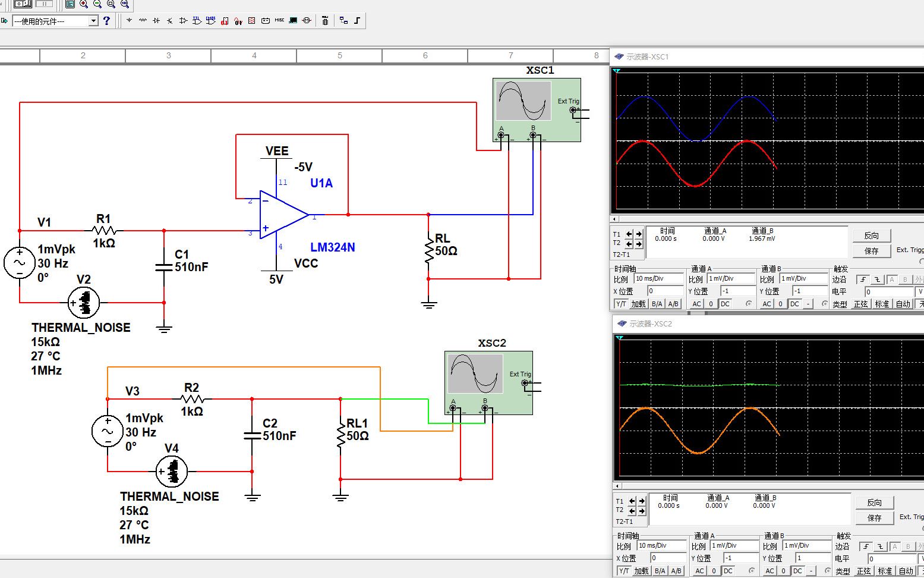
Task: Open the MISC component group
Action: [x=279, y=21]
